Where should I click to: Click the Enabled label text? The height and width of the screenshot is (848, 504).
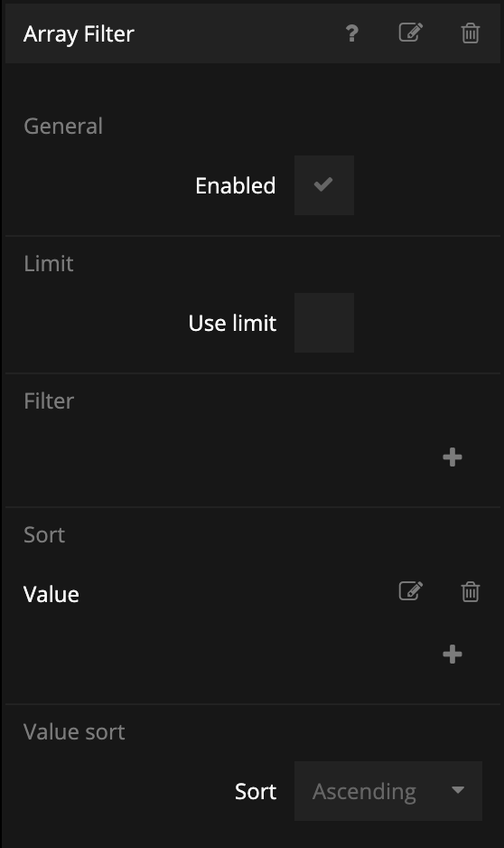(x=236, y=185)
